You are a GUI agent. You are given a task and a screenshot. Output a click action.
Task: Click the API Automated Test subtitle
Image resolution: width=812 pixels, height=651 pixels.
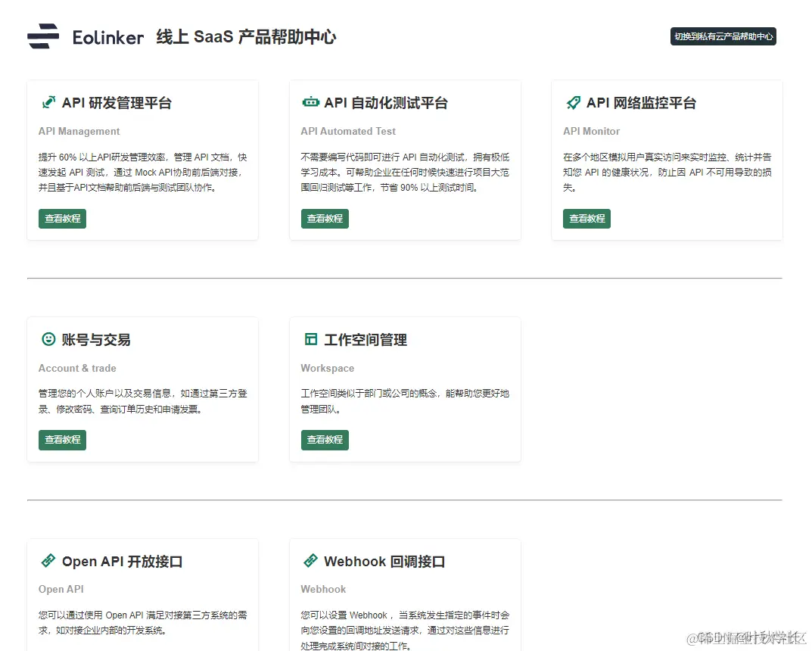pos(348,131)
